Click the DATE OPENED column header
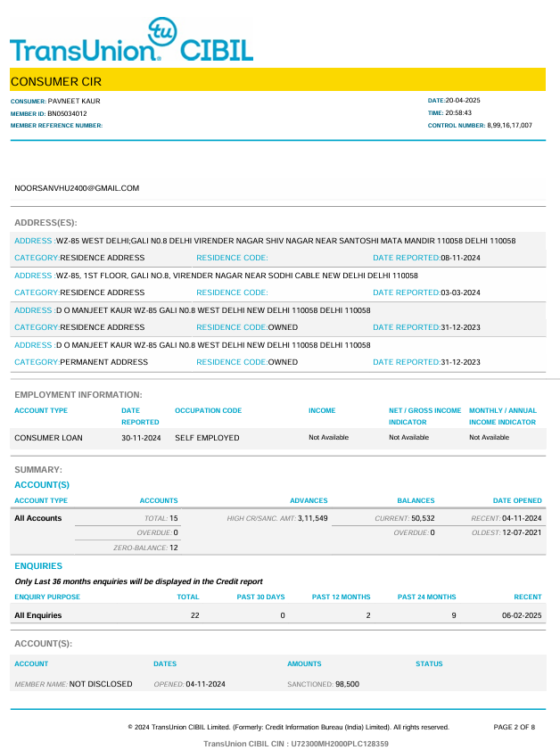This screenshot has height=750, width=560. (x=517, y=501)
